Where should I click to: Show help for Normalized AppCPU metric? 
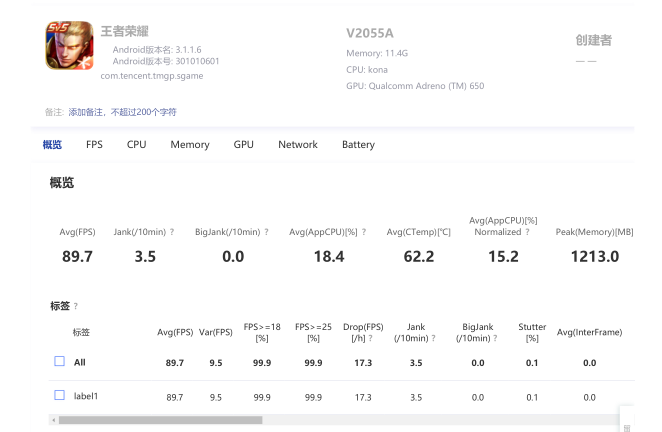click(527, 232)
